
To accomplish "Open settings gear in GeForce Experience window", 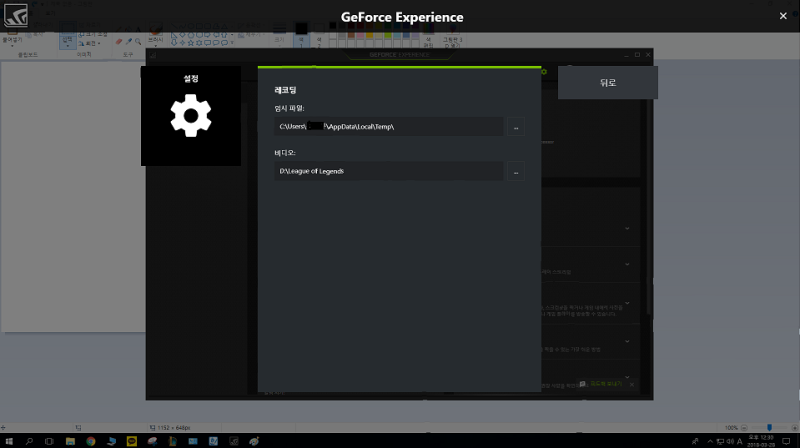I will (544, 72).
